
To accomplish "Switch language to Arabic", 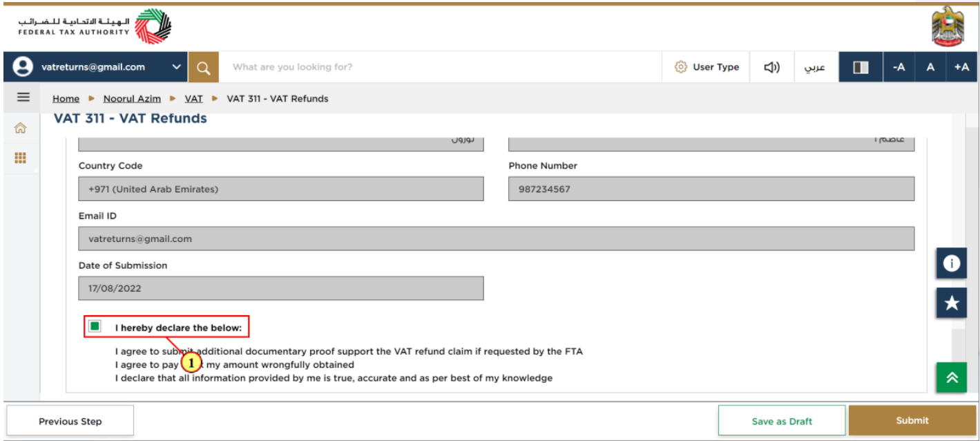I will pyautogui.click(x=814, y=67).
